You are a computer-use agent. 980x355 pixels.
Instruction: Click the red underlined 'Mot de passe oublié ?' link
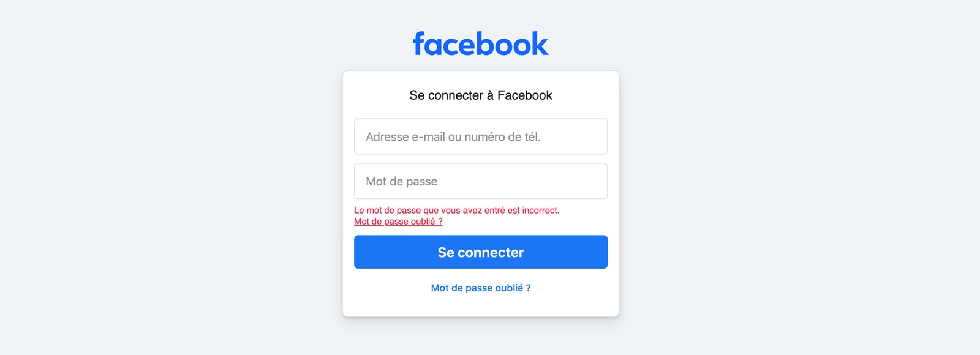click(x=398, y=222)
